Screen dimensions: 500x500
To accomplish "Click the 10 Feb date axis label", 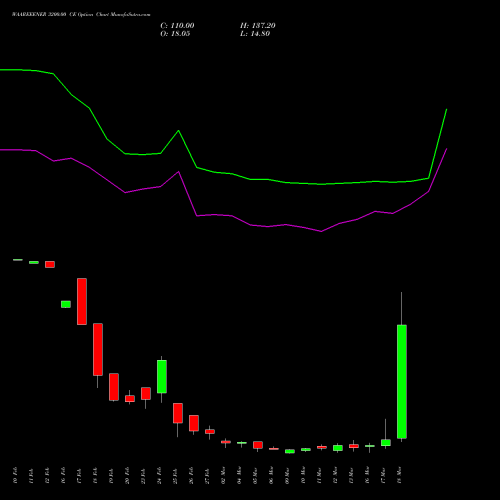I will click(15, 475).
